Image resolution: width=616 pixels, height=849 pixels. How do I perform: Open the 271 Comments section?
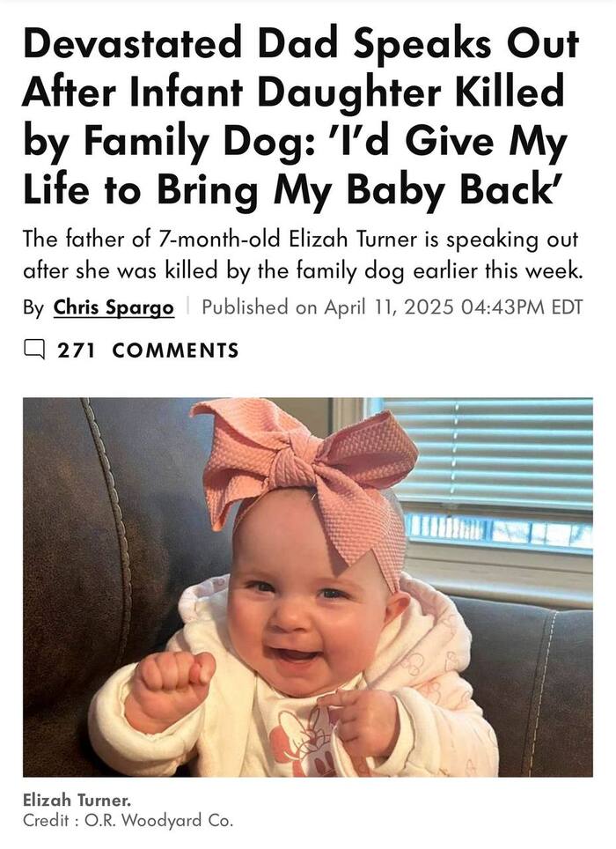pos(148,351)
